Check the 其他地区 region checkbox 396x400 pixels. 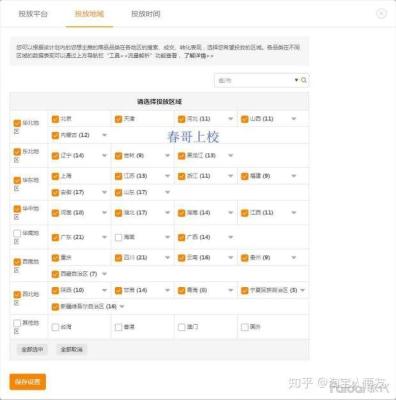[x=17, y=323]
